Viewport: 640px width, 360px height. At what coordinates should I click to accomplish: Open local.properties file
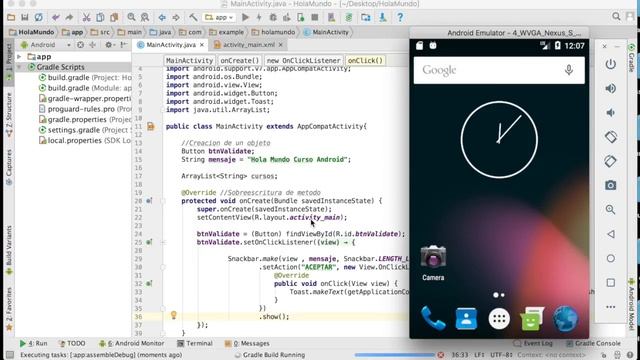coord(85,140)
